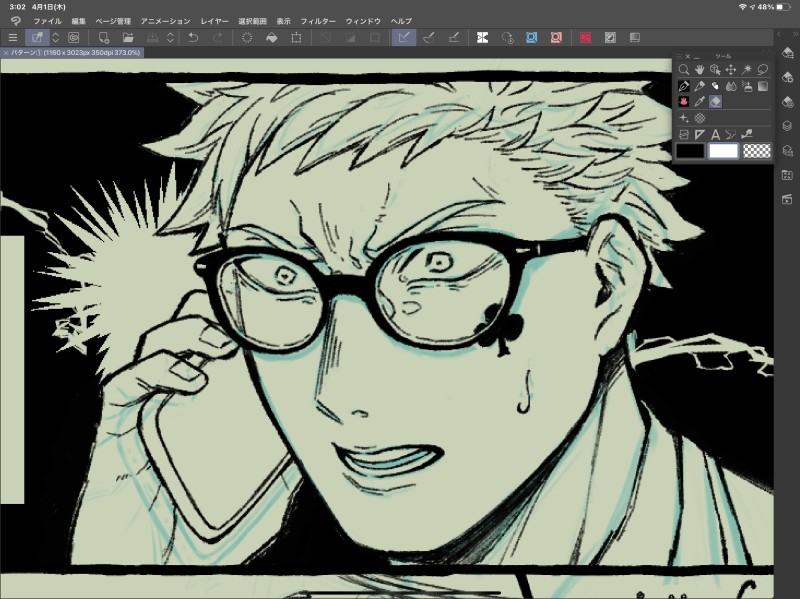Select the Lasso selection tool
The width and height of the screenshot is (800, 599).
tap(763, 70)
